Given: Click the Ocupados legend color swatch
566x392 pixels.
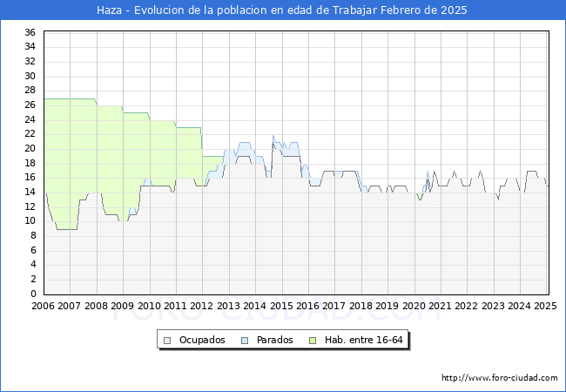Looking at the screenshot, I should [x=167, y=341].
